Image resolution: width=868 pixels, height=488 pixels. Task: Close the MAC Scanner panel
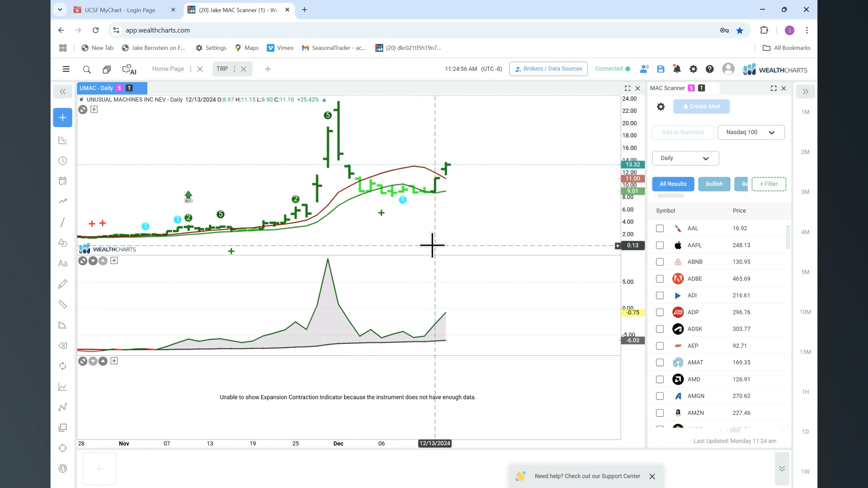(x=784, y=89)
